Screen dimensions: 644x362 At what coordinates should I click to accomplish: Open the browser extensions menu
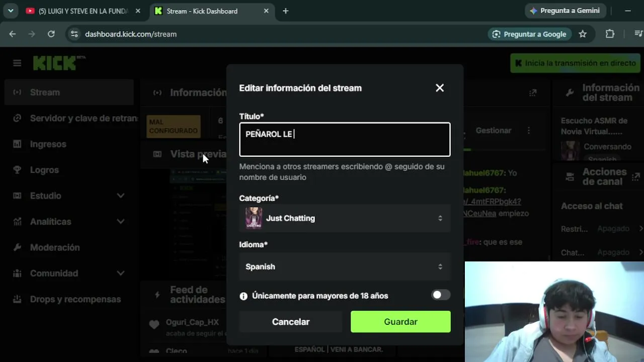point(610,34)
